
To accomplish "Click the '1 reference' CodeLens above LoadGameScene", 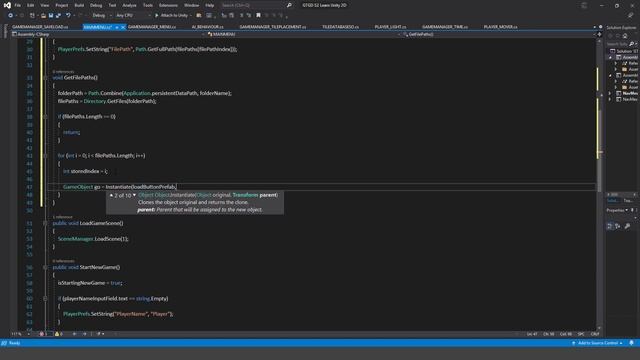I will coord(62,217).
